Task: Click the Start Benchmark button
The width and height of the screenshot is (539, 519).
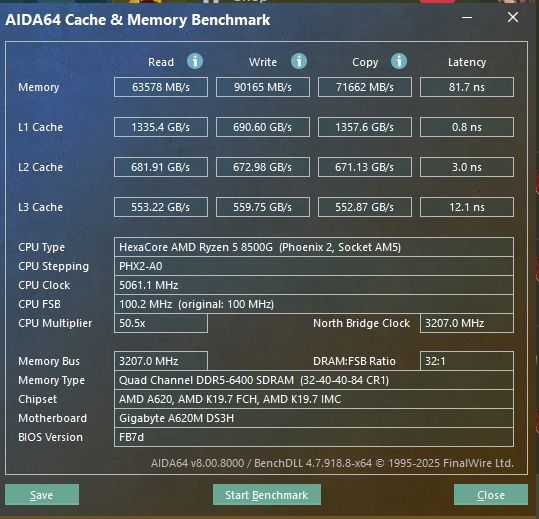Action: coord(267,495)
